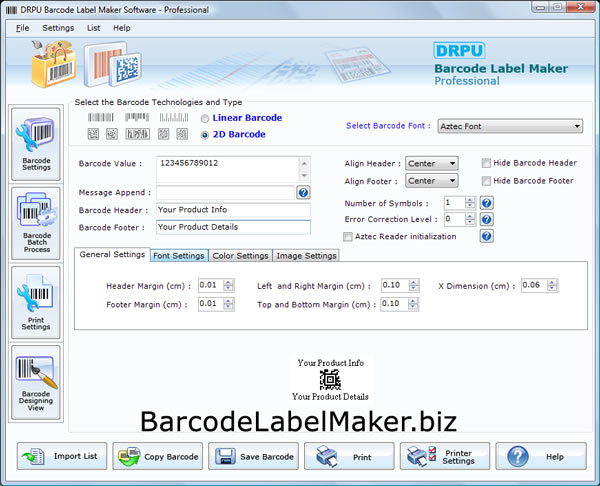This screenshot has width=600, height=486.
Task: Switch to the Font Settings tab
Action: point(179,256)
